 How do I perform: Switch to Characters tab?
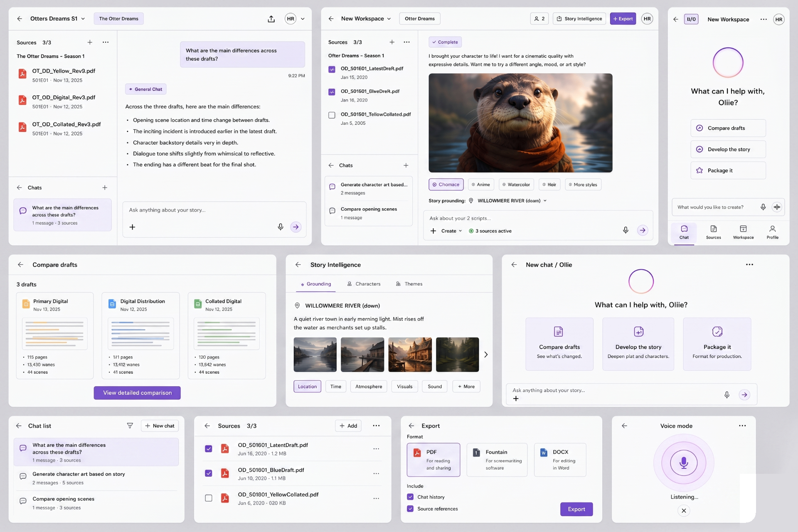[364, 284]
